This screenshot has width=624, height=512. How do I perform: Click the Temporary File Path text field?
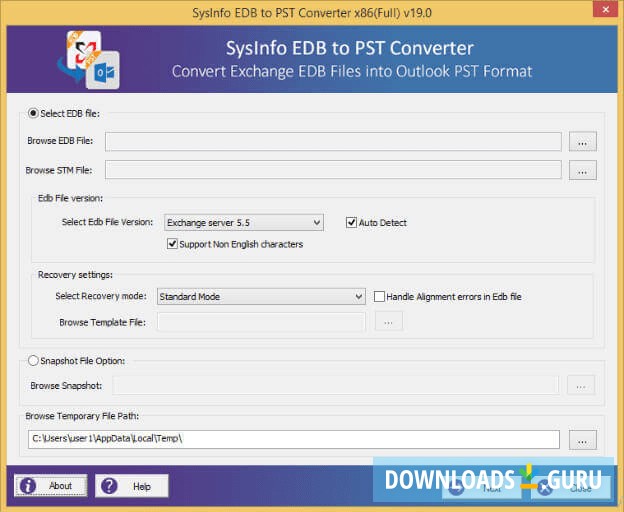click(294, 439)
